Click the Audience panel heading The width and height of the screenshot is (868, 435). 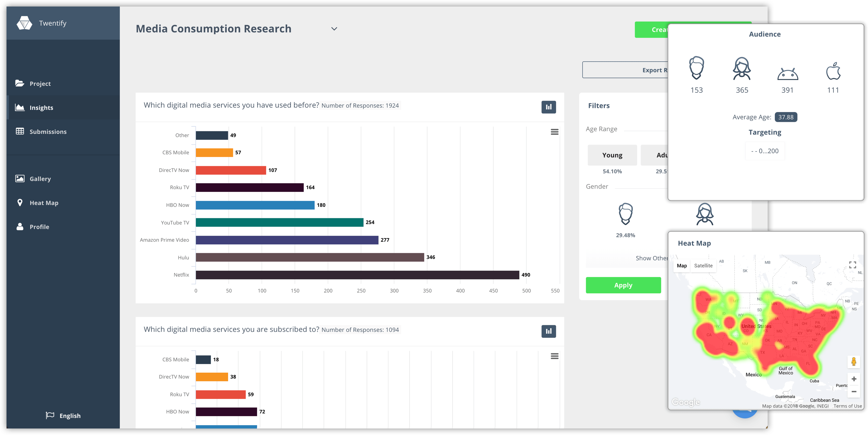pos(765,34)
